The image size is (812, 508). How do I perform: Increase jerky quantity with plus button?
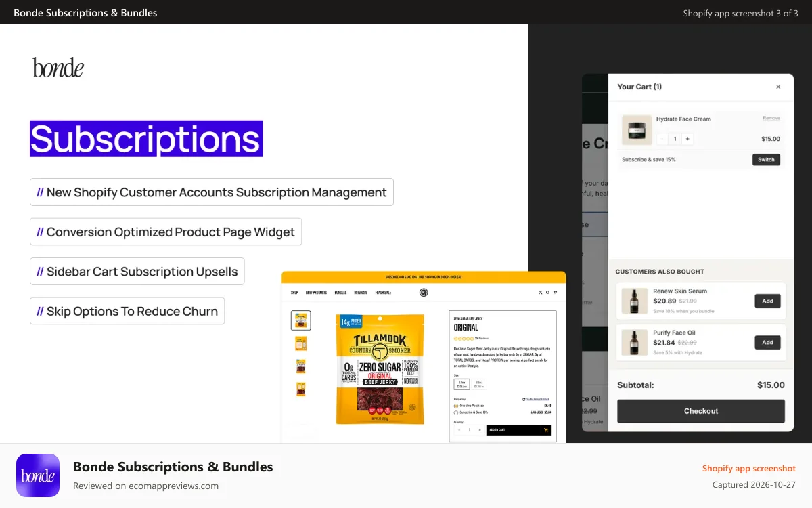click(480, 430)
